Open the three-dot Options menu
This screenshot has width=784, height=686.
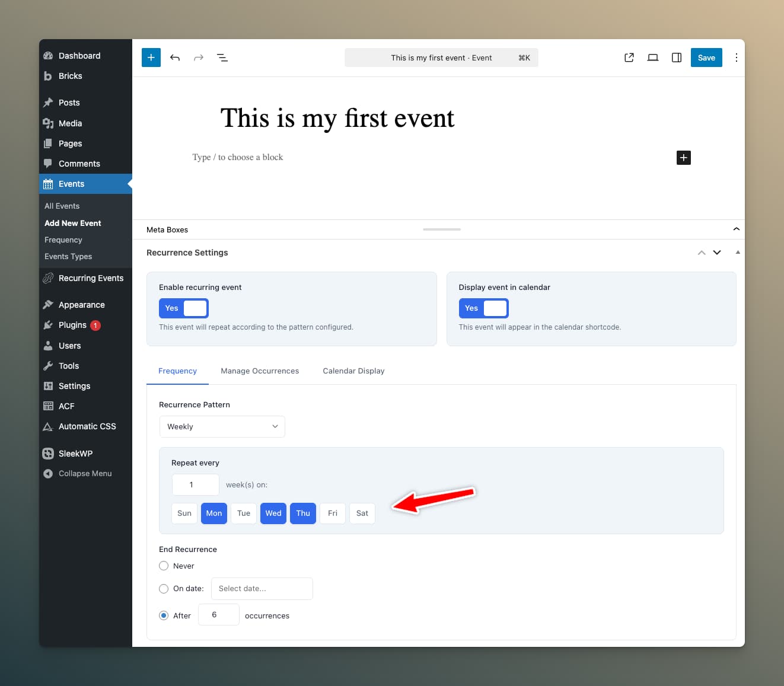(736, 58)
